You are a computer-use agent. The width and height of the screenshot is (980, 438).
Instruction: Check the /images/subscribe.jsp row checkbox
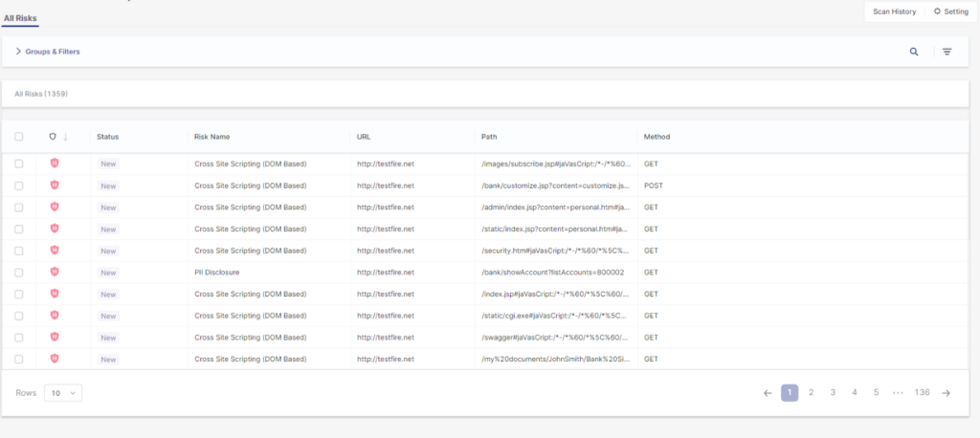click(19, 164)
